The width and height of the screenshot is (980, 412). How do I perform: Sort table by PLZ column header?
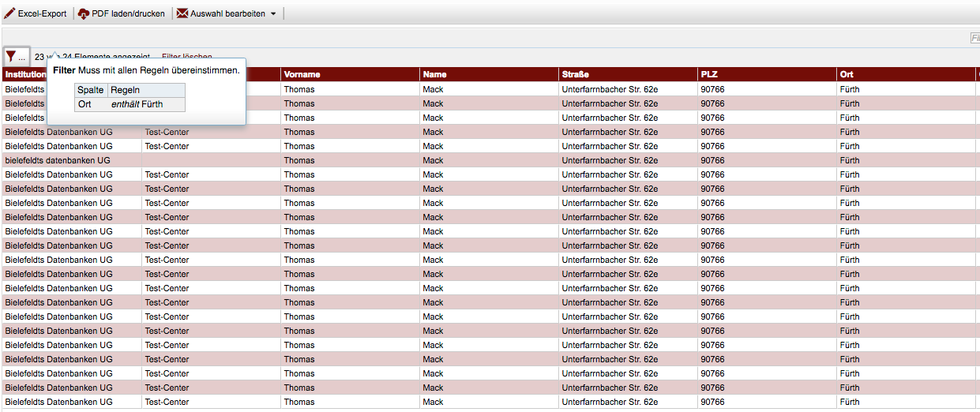(x=709, y=74)
